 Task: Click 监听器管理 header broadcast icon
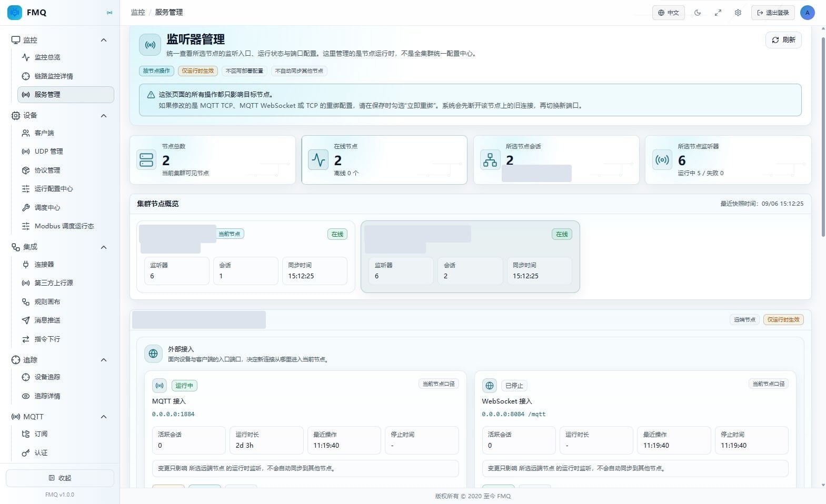(x=150, y=45)
